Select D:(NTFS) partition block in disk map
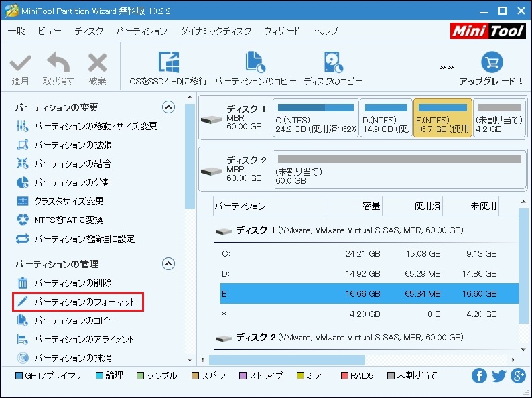Image resolution: width=532 pixels, height=398 pixels. [x=386, y=118]
